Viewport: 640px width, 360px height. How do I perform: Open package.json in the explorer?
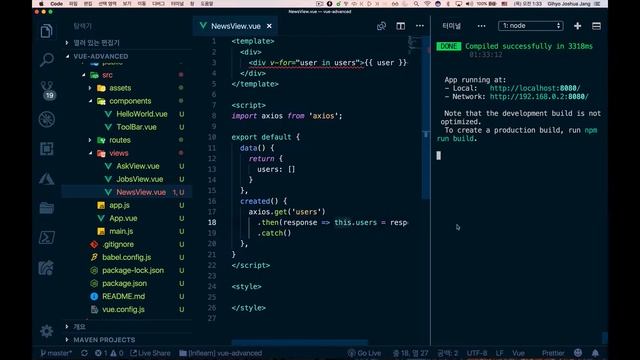point(124,284)
